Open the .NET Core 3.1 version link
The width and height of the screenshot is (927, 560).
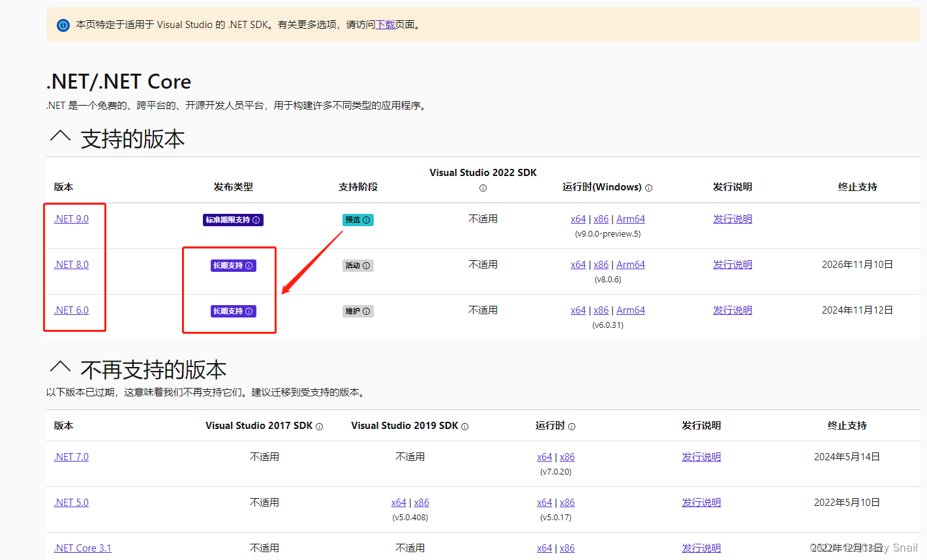pyautogui.click(x=82, y=548)
